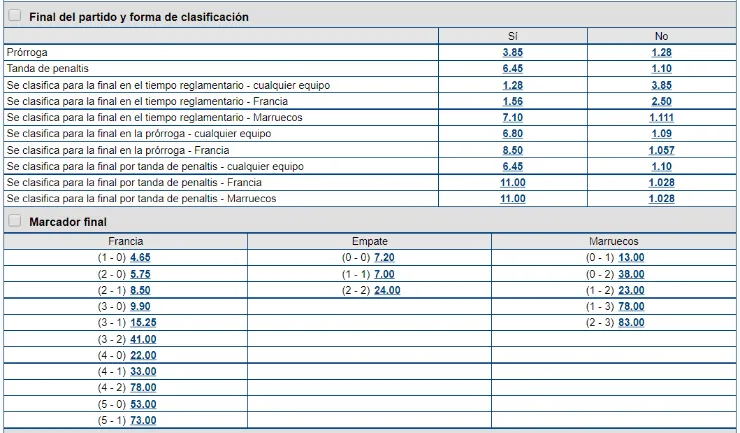
Task: Bet on France 1-0 at 4.65
Action: click(x=140, y=258)
